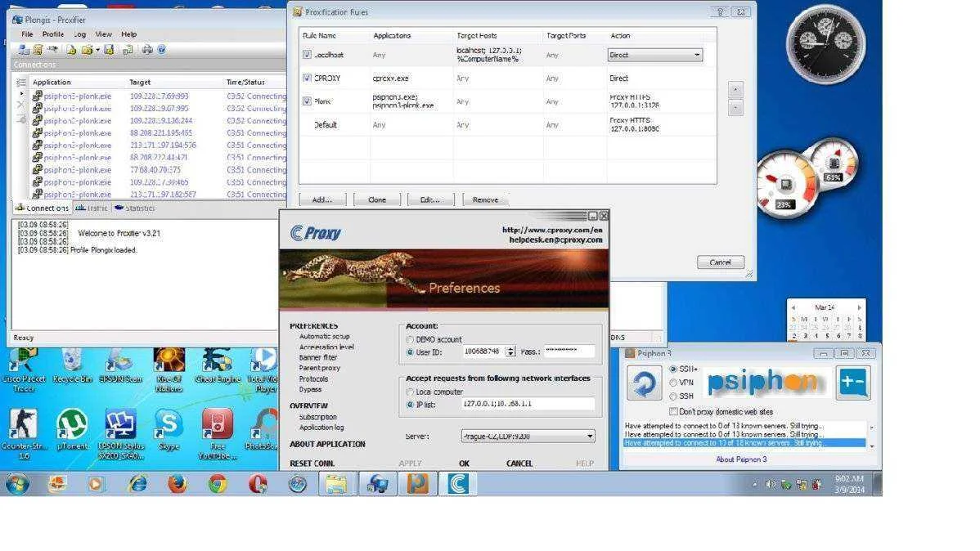Click Cancel in Proxification Rules dialog
Screen dimensions: 980x551
720,262
